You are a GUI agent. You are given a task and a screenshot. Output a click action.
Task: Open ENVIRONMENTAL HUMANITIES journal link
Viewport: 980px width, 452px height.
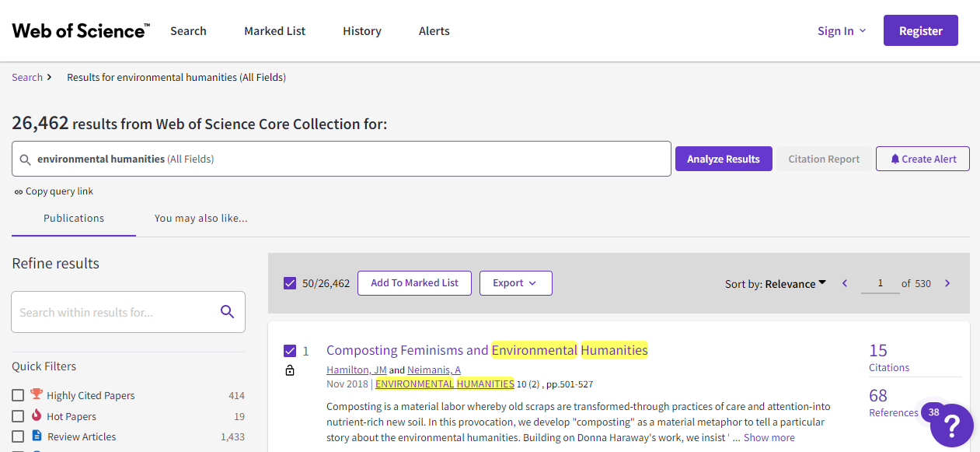pyautogui.click(x=445, y=384)
